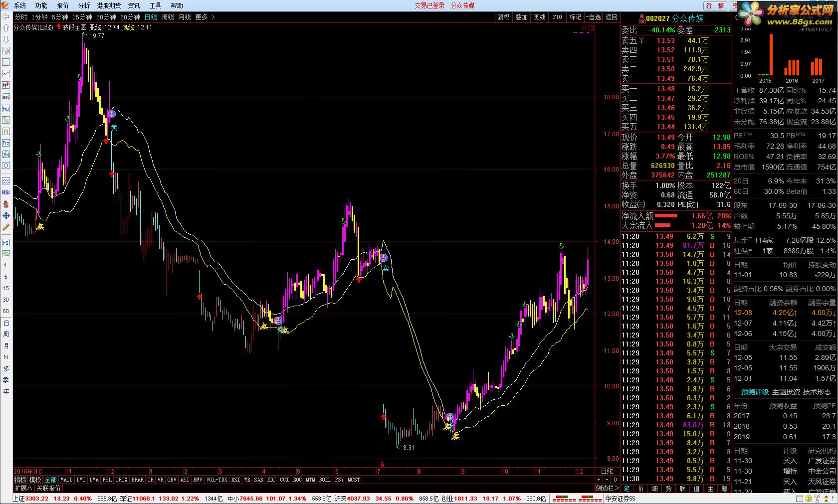Click the FS icon in left sidebar

click(x=6, y=243)
